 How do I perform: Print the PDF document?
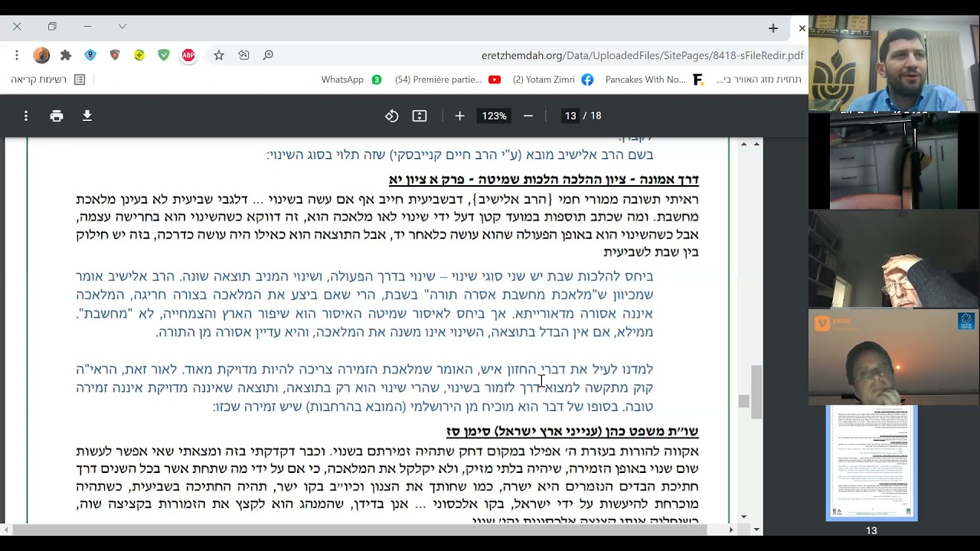pyautogui.click(x=57, y=116)
